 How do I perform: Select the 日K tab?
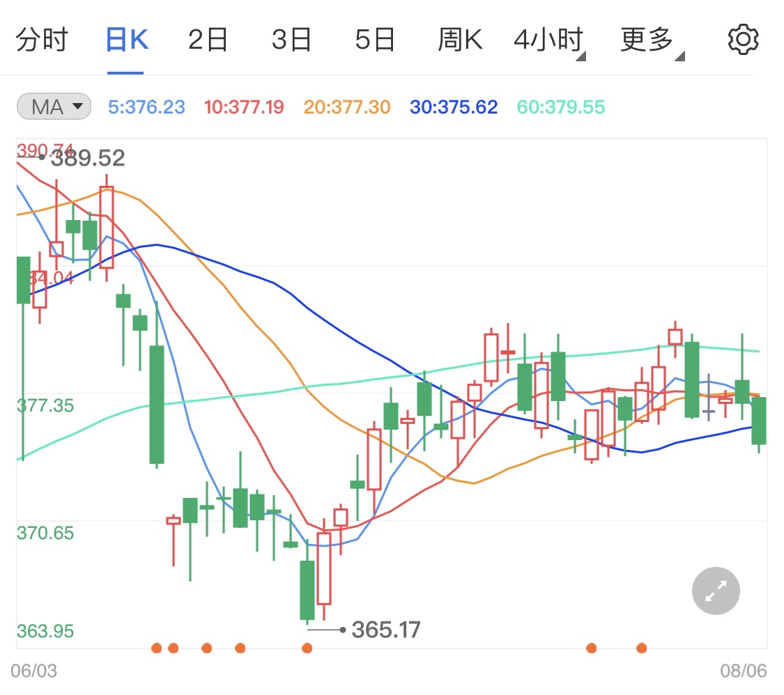click(127, 40)
